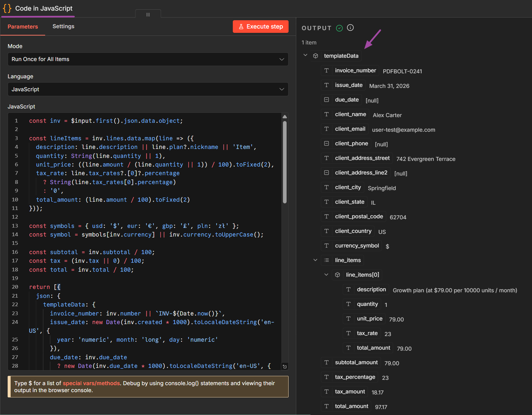532x415 pixels.
Task: Click the flask icon on Execute step button
Action: (241, 27)
